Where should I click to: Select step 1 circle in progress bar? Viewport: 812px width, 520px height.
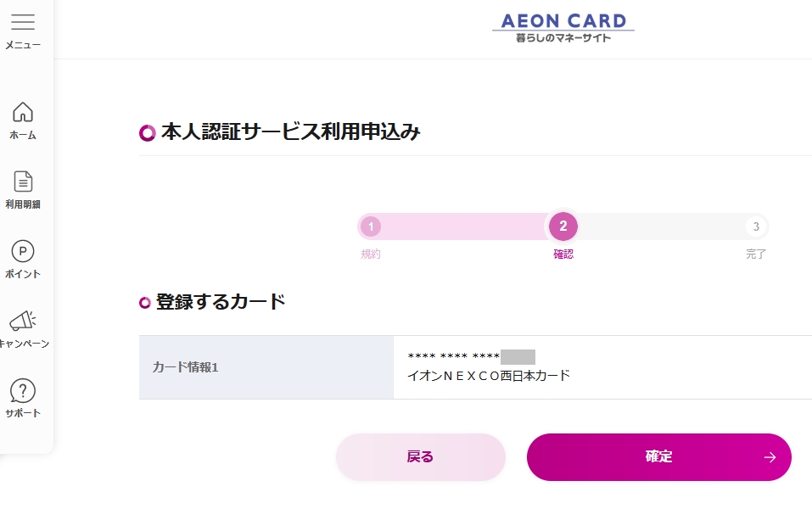tap(371, 226)
